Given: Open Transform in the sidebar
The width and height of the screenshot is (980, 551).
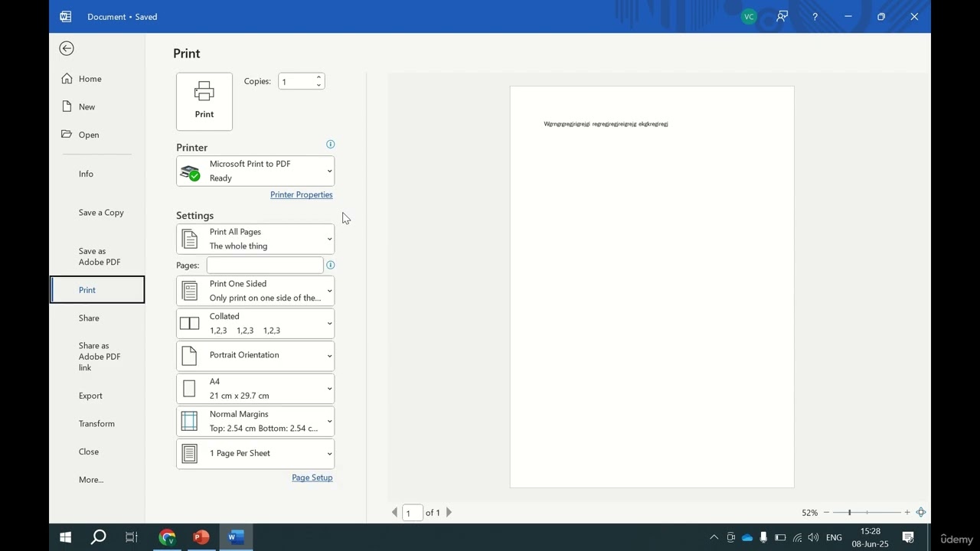Looking at the screenshot, I should tap(97, 424).
